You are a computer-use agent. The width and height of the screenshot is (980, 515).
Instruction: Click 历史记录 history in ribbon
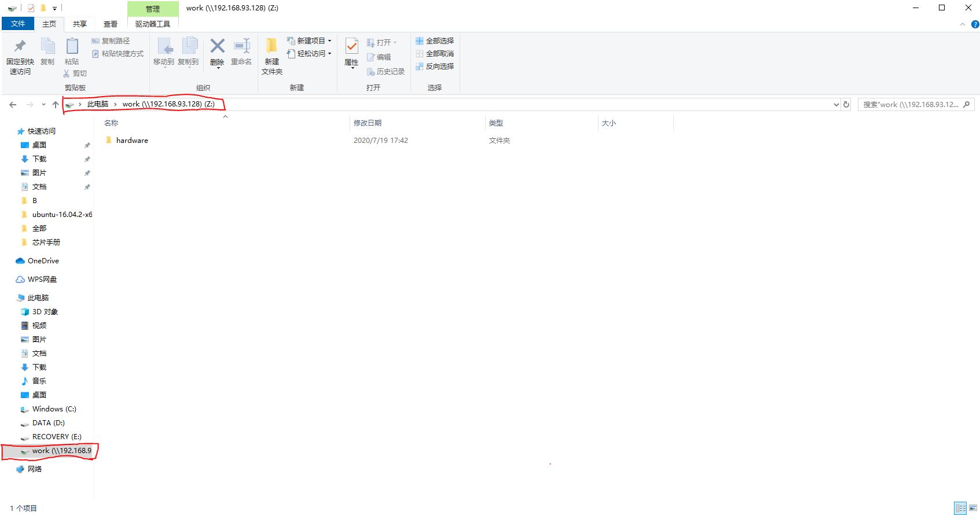click(386, 72)
